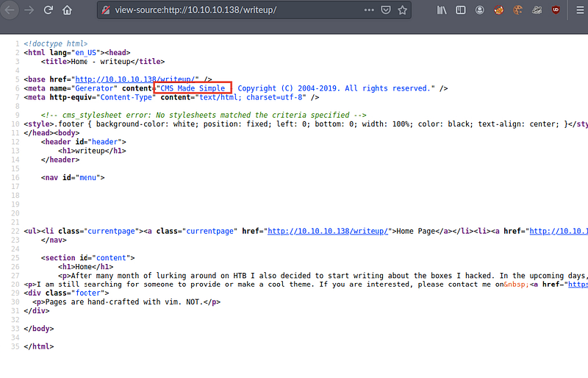Click the insecure connection padlock icon
The height and width of the screenshot is (378, 588).
pyautogui.click(x=106, y=10)
